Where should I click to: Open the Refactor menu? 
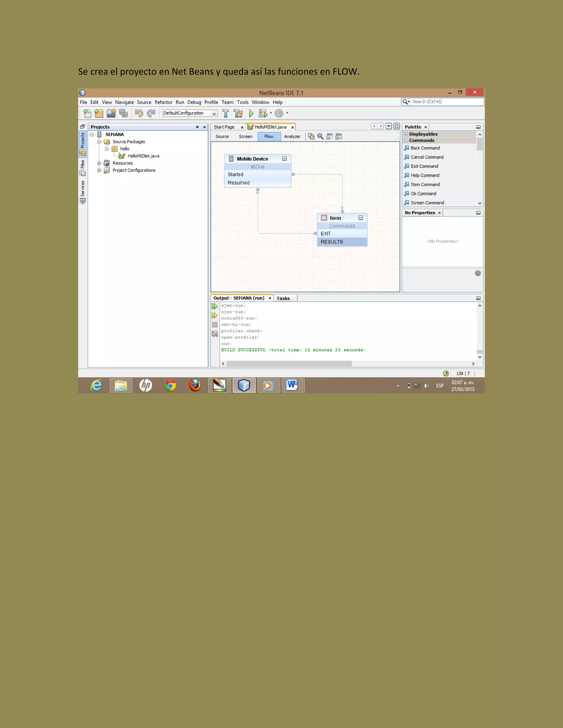pos(164,102)
